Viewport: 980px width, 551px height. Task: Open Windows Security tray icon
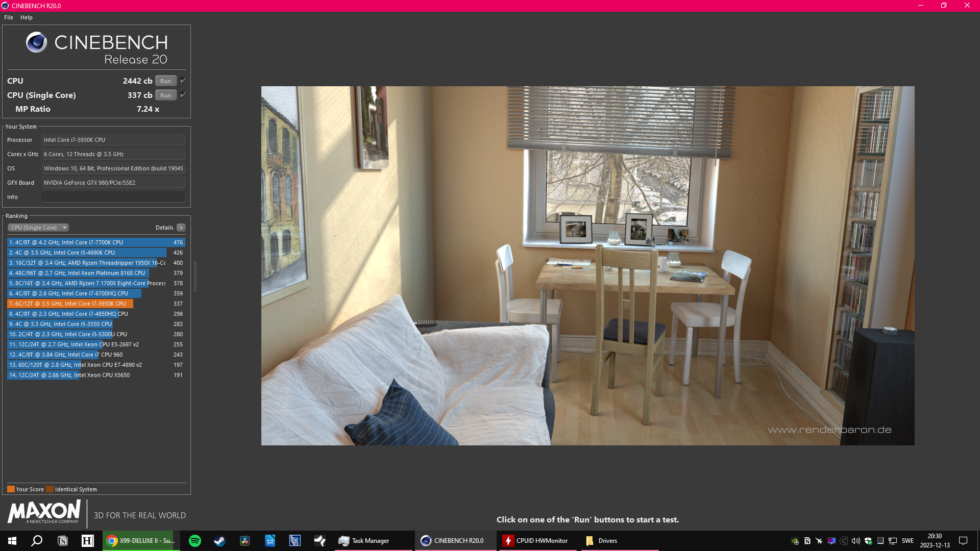868,541
